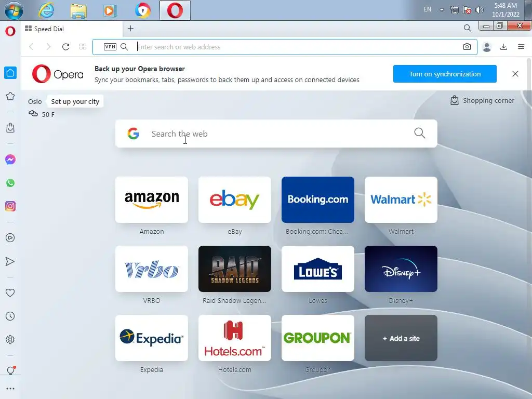532x399 pixels.
Task: Open Windows Explorer folder on taskbar
Action: (x=78, y=10)
